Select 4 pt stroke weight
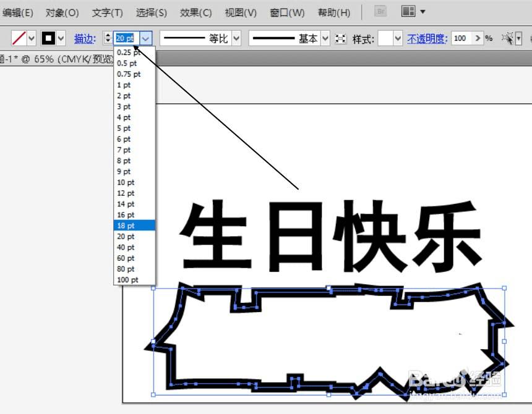This screenshot has width=532, height=414. (134, 117)
